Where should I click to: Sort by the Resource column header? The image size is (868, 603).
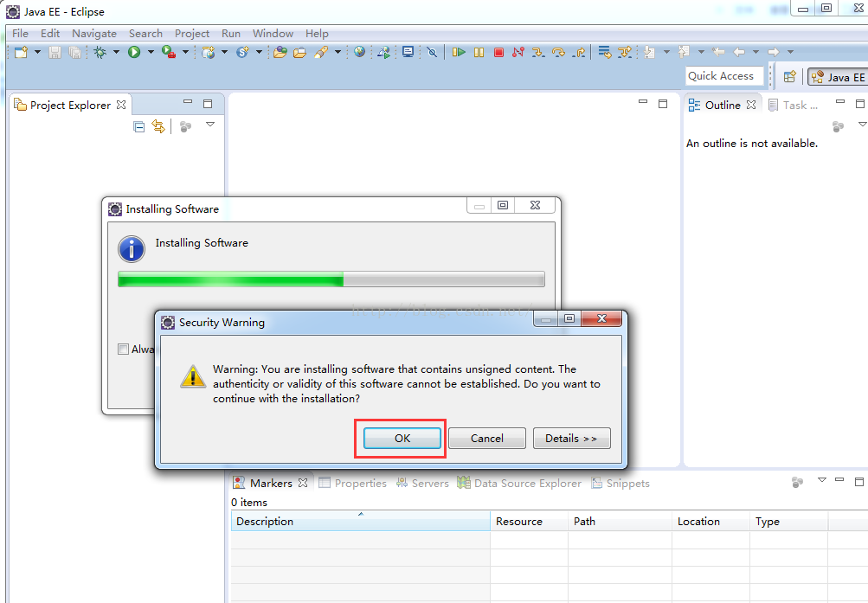529,522
